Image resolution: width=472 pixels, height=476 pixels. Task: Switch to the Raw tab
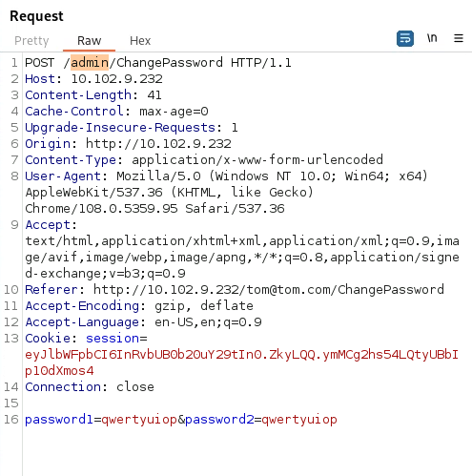pos(89,41)
